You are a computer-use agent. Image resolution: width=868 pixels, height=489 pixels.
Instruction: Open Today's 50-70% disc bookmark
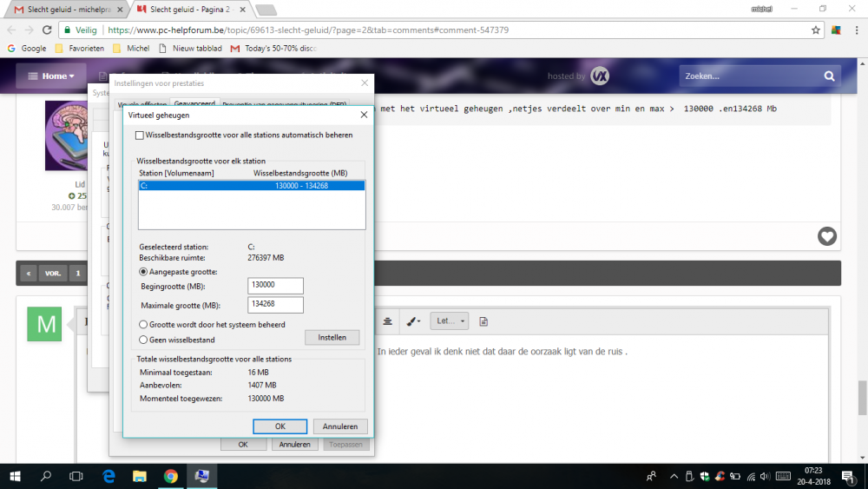273,48
